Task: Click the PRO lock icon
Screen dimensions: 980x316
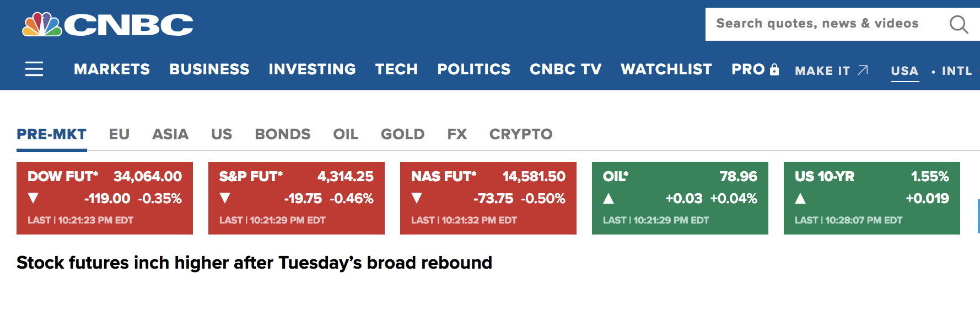Action: coord(774,69)
